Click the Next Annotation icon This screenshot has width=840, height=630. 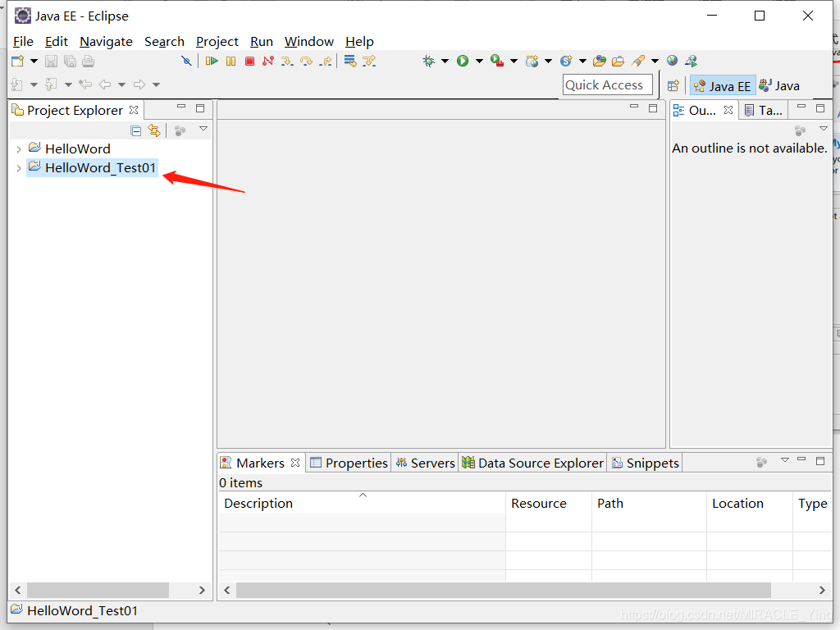[17, 84]
